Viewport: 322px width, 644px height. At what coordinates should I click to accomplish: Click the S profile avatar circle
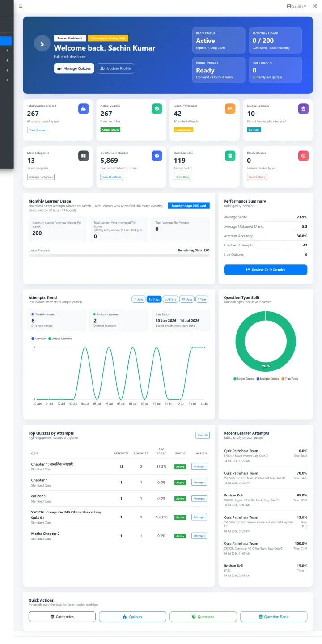[x=42, y=43]
